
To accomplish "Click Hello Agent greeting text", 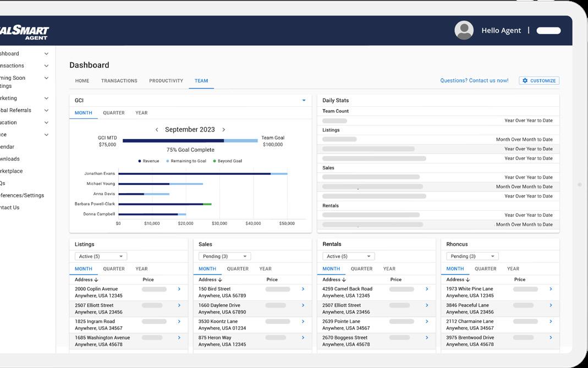I will [501, 31].
